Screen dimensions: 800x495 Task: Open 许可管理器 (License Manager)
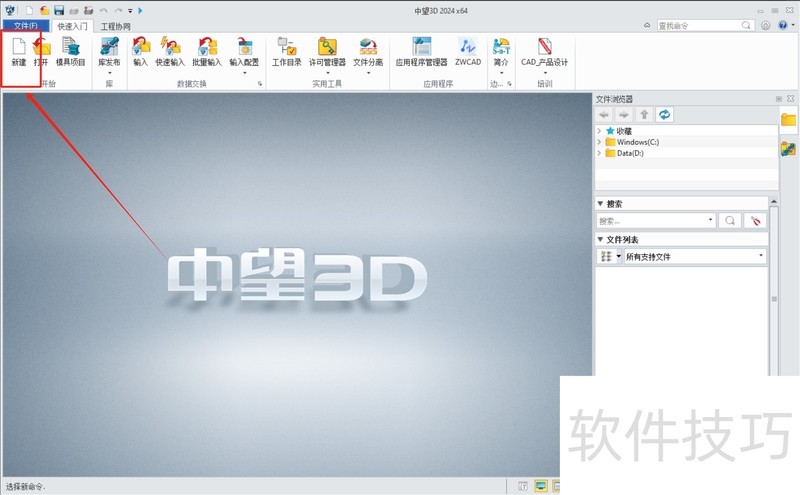[x=327, y=52]
